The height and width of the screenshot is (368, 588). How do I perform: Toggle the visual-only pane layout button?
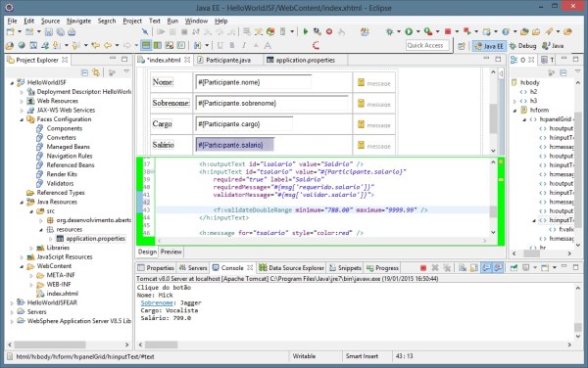click(170, 46)
